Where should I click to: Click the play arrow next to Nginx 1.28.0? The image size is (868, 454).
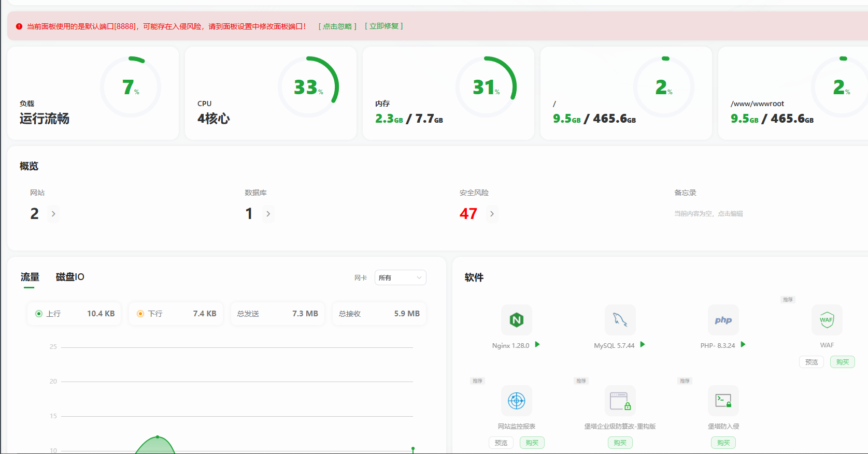coord(537,345)
